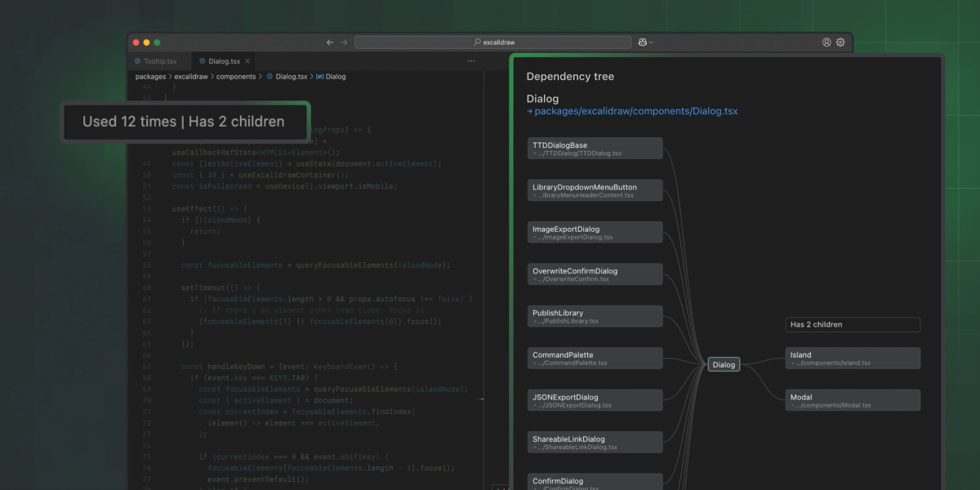Open the settings gear icon
Viewport: 980px width, 490px height.
coord(840,42)
